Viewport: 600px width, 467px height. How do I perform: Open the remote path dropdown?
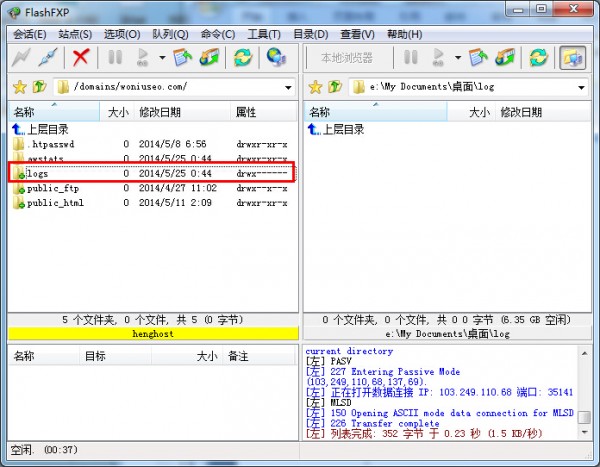pyautogui.click(x=287, y=87)
